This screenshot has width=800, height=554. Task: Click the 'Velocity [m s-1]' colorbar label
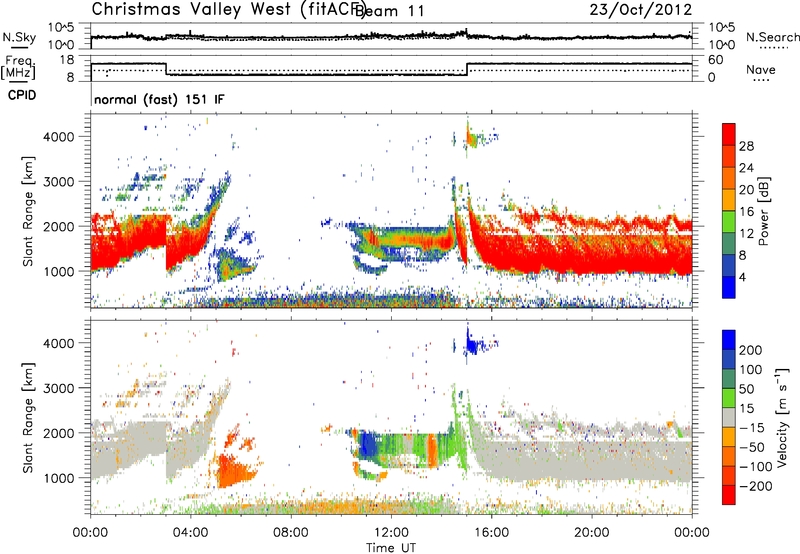[782, 417]
